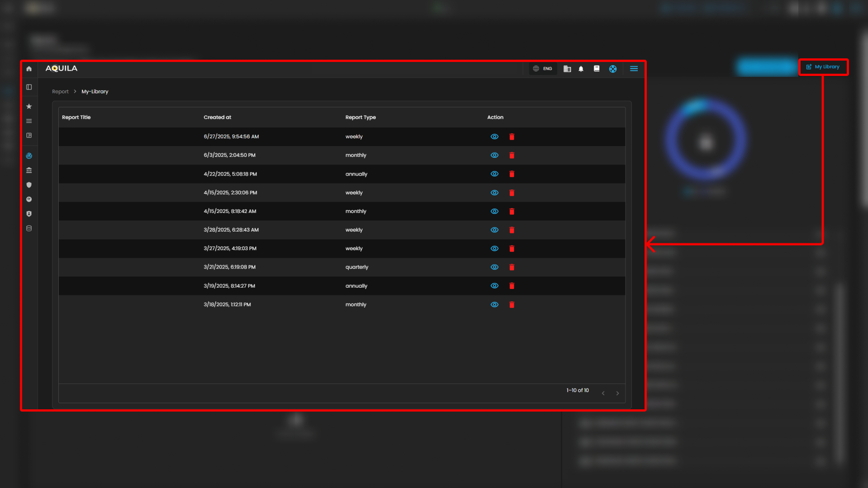View the 4/15/2025 2:30:06 PM weekly report
Image resolution: width=868 pixels, height=488 pixels.
tap(494, 193)
